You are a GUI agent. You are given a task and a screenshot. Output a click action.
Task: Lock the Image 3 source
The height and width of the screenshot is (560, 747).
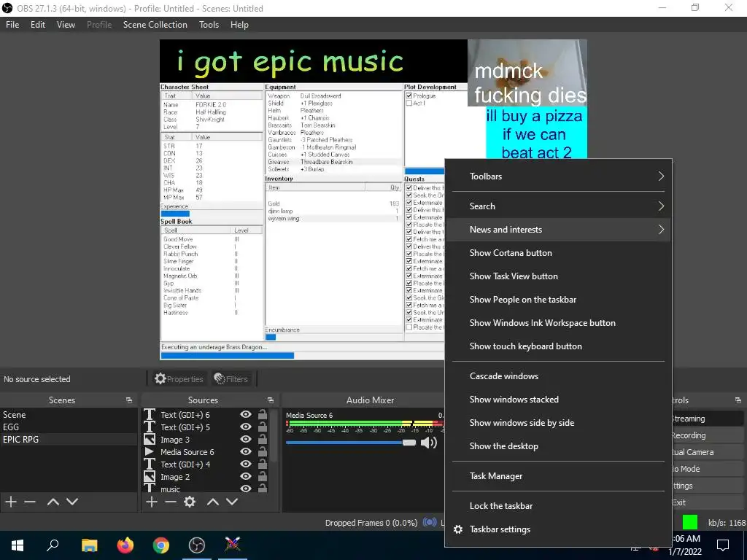click(x=263, y=440)
